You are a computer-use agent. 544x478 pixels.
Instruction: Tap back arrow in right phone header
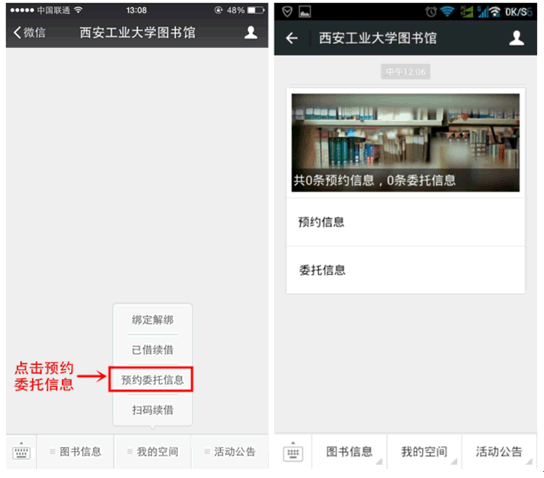click(291, 38)
